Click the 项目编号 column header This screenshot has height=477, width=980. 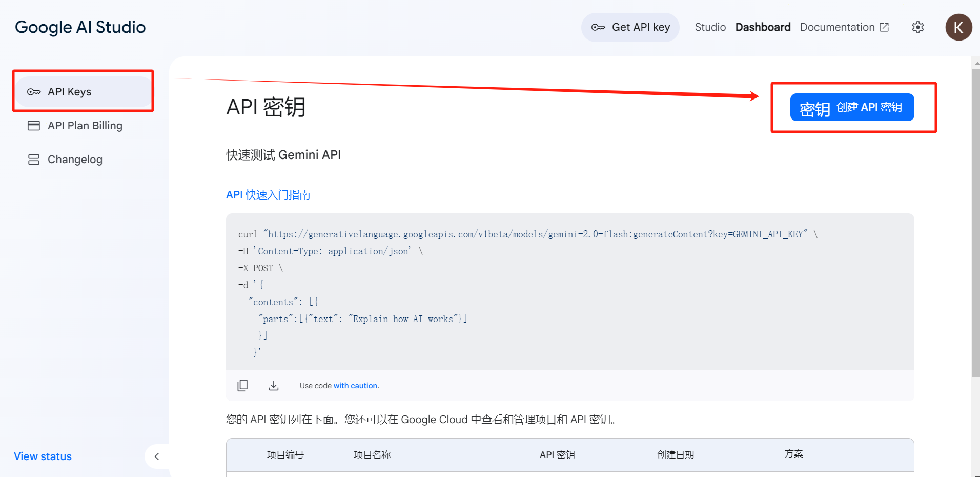click(x=285, y=455)
